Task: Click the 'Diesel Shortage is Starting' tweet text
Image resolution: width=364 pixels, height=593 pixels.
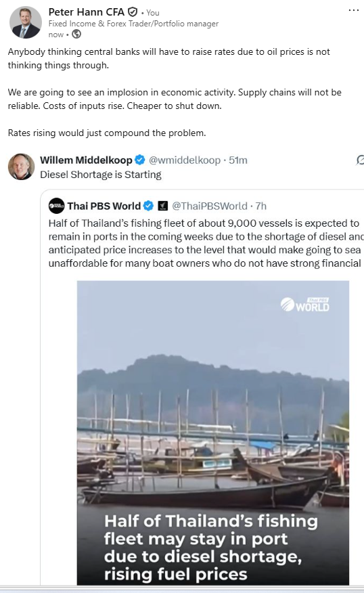Action: [101, 175]
